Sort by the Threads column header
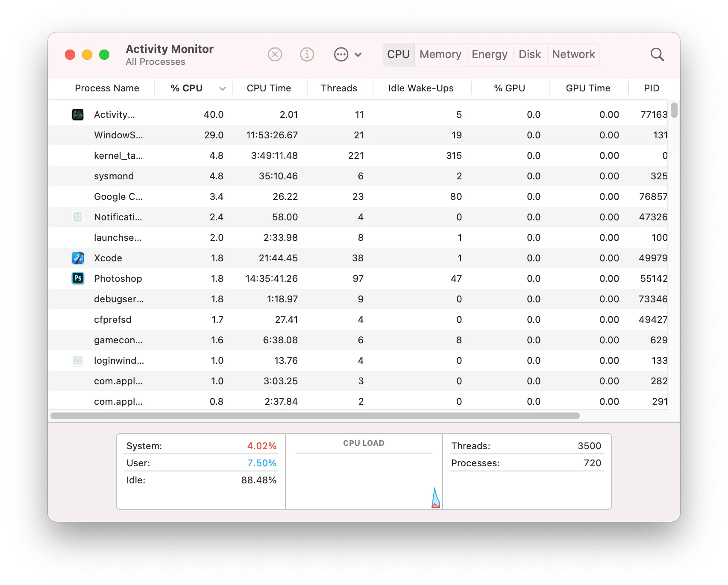 [x=339, y=88]
